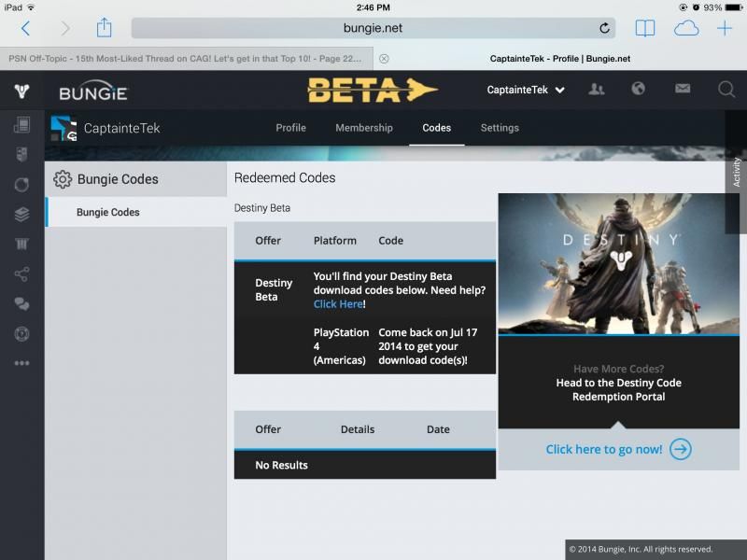Open the forums chat bubbles icon
The image size is (747, 560).
tap(21, 304)
